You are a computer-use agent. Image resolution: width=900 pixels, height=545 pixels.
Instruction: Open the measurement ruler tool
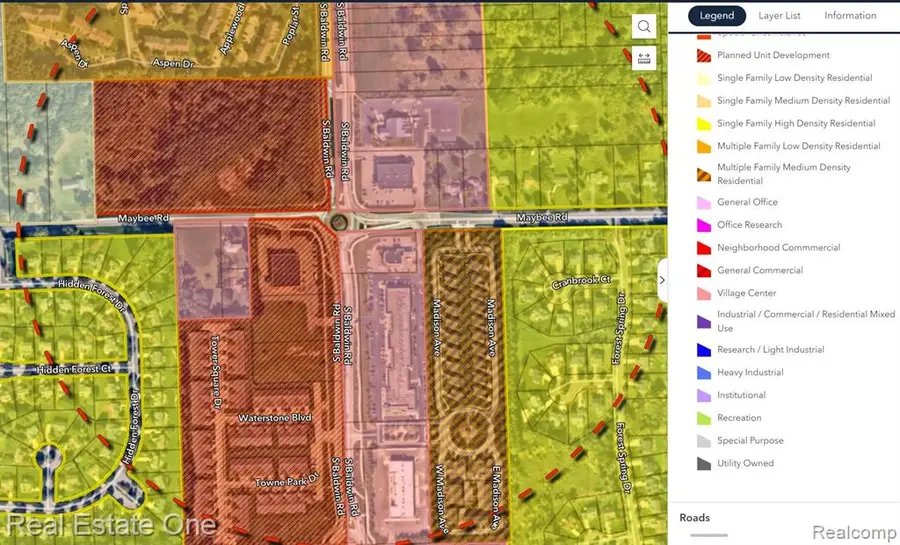tap(644, 58)
